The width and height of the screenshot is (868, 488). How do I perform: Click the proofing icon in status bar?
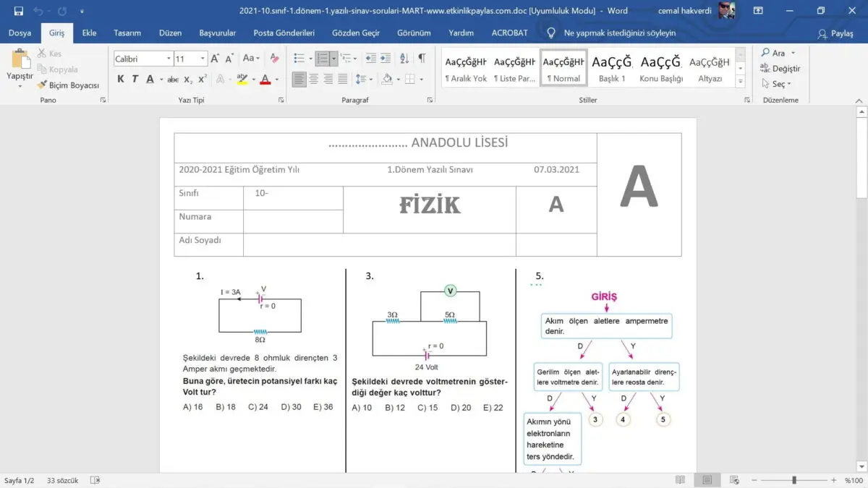point(95,480)
